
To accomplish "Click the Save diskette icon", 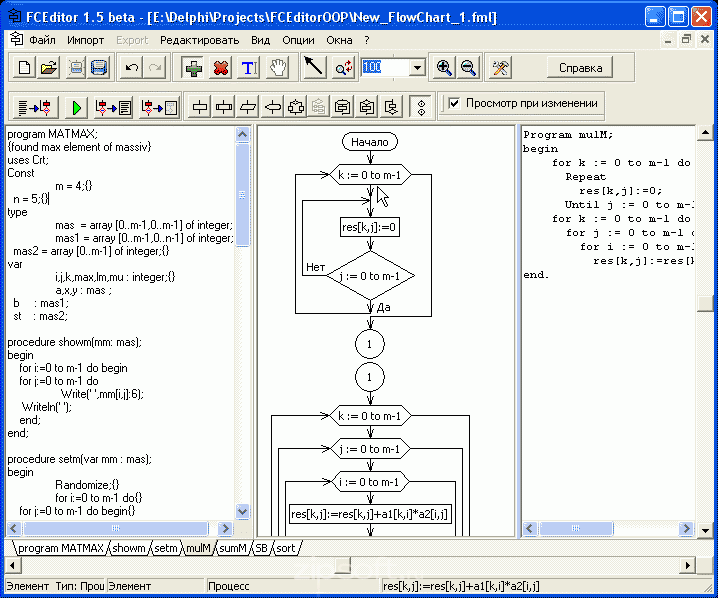I will (x=99, y=68).
